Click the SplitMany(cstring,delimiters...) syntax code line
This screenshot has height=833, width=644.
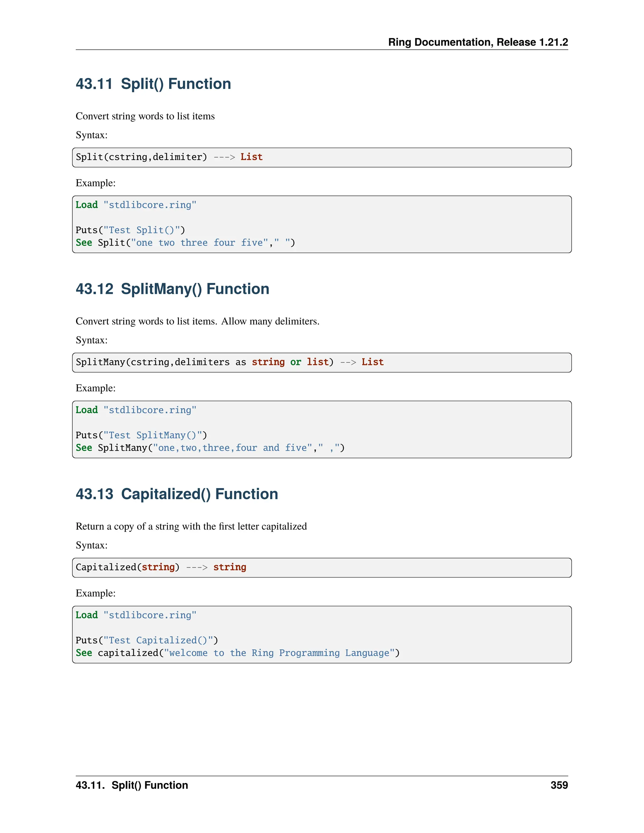coord(229,362)
